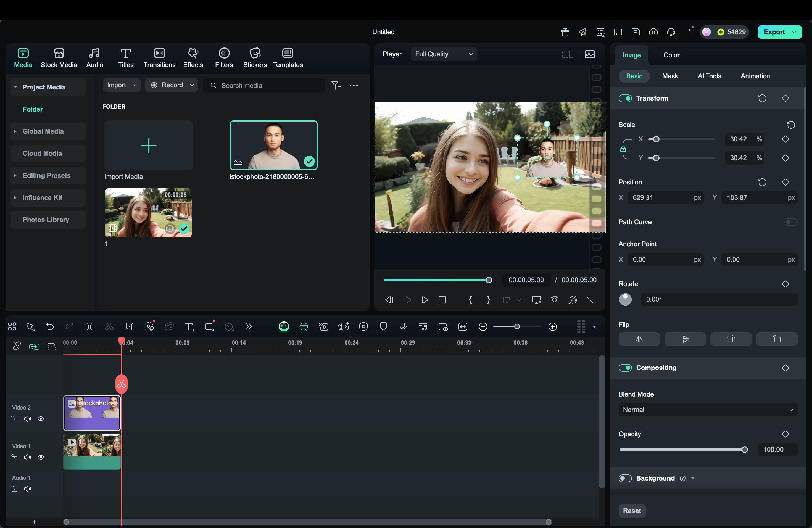This screenshot has height=528, width=812.
Task: Hide the Video 2 track with the eye icon
Action: point(41,419)
